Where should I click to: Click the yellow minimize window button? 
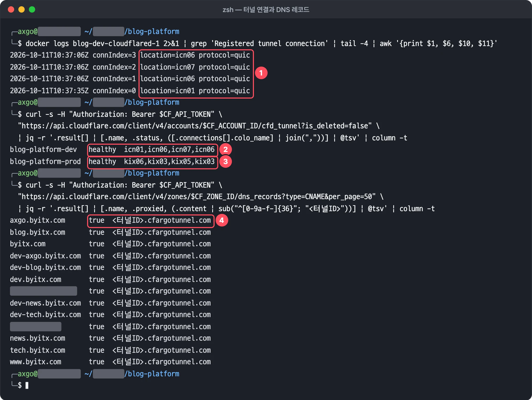click(22, 10)
